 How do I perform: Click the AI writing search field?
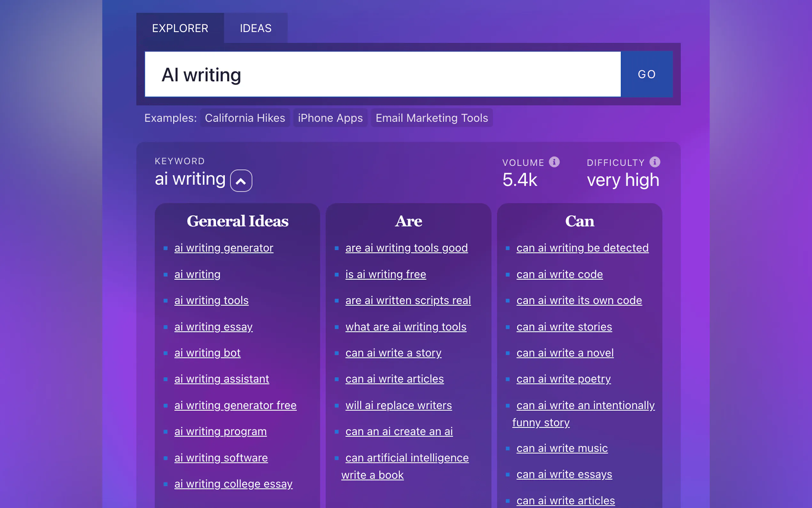point(382,74)
